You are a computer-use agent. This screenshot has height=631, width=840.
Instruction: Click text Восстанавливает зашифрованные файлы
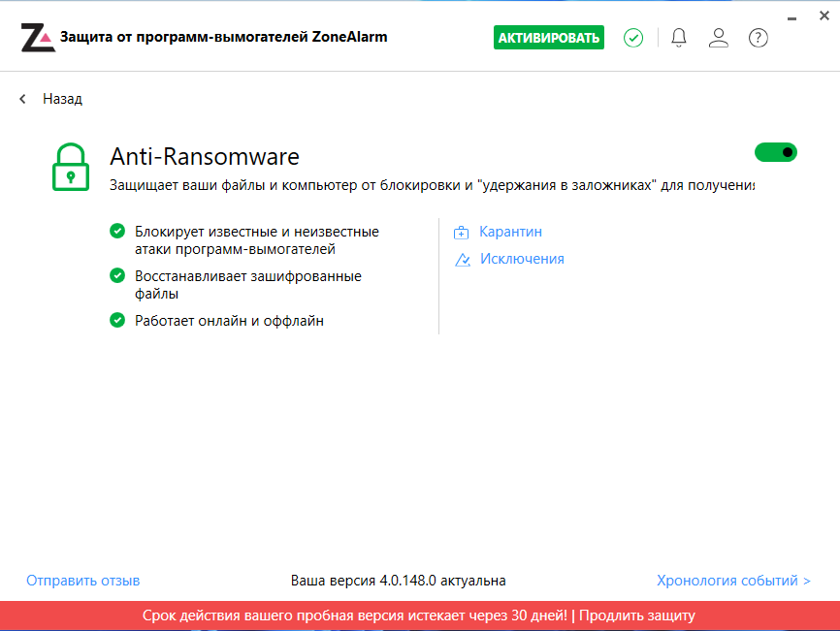click(248, 285)
